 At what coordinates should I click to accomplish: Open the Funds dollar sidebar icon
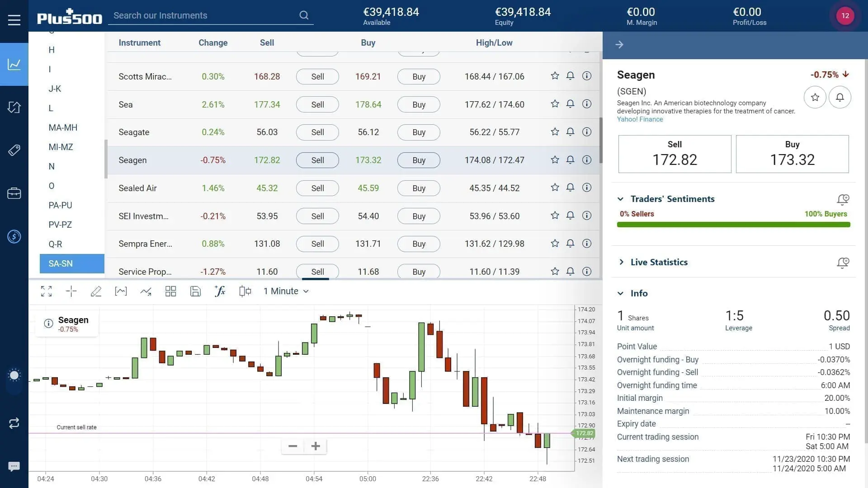pyautogui.click(x=14, y=236)
